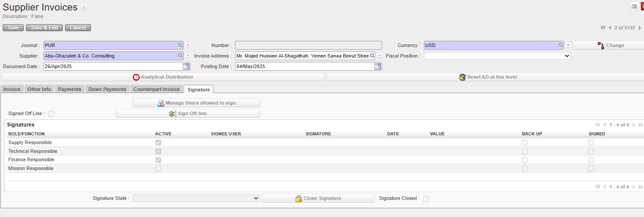
Task: Go to first page in lower Signatures pager
Action: (597, 187)
